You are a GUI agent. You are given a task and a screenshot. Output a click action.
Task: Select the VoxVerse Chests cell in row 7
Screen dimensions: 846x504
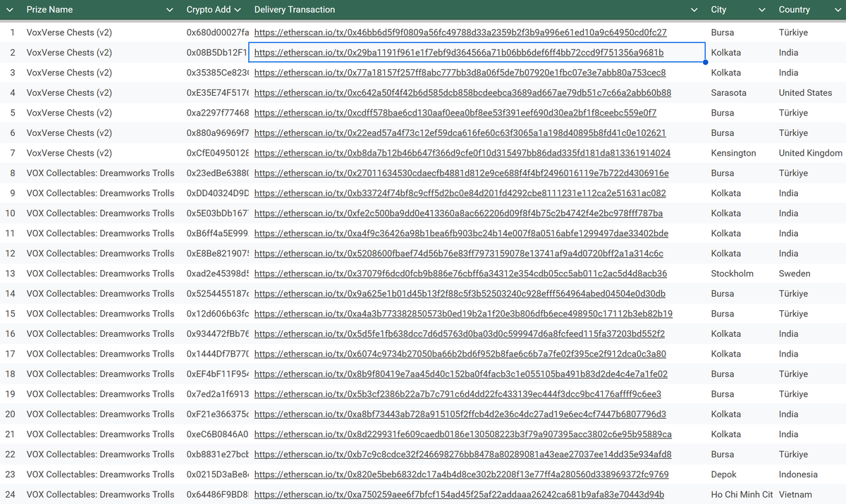coord(68,153)
